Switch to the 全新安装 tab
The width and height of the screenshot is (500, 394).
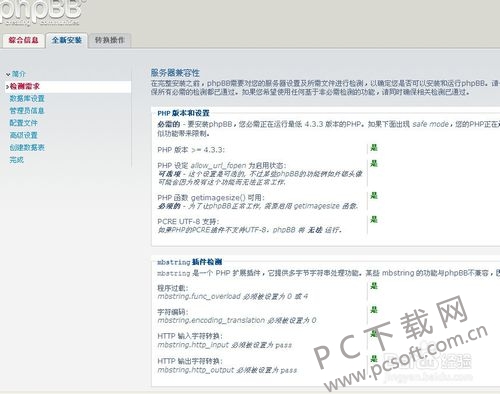(x=67, y=40)
